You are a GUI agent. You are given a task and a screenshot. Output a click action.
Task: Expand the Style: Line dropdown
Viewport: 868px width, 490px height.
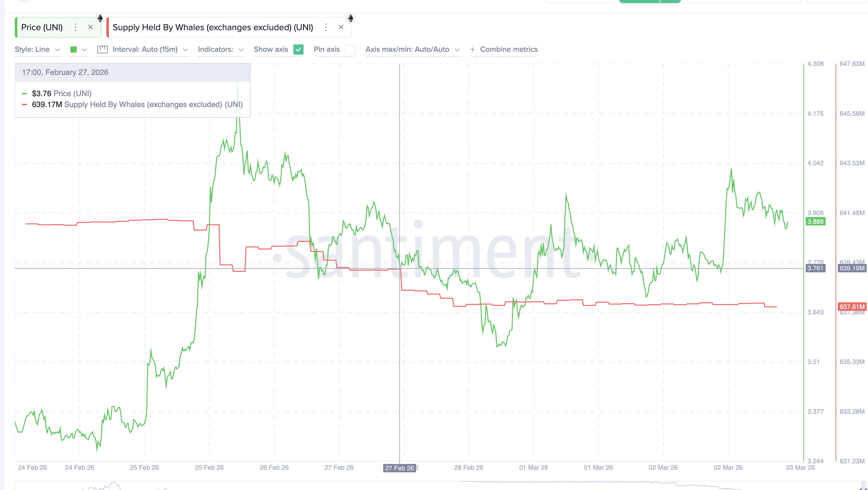37,50
